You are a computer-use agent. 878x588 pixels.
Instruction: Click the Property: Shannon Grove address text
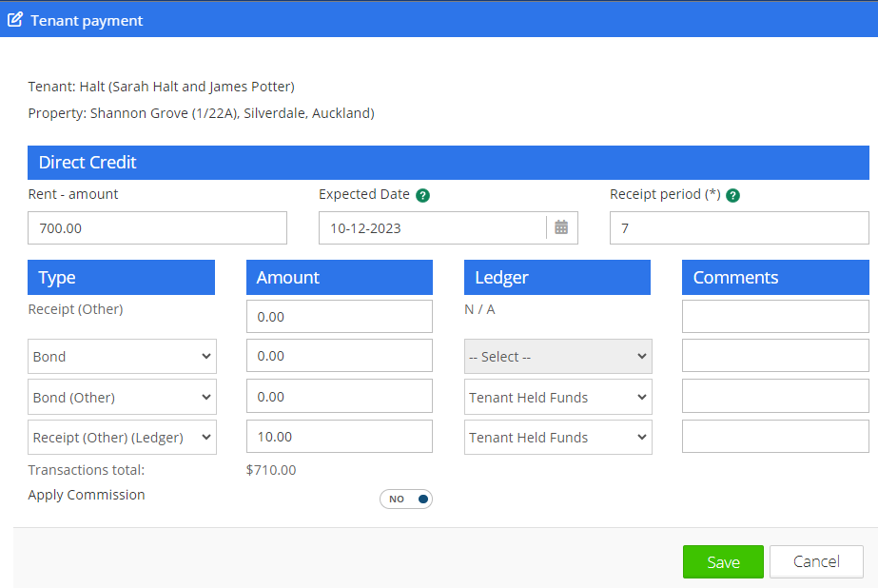tap(201, 113)
